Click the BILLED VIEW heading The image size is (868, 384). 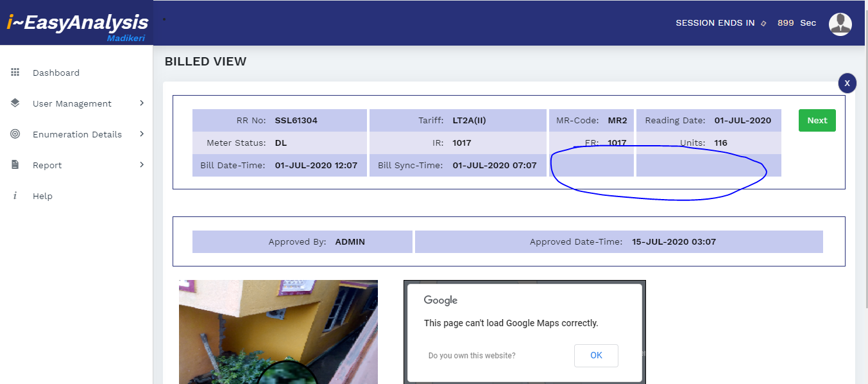[206, 62]
